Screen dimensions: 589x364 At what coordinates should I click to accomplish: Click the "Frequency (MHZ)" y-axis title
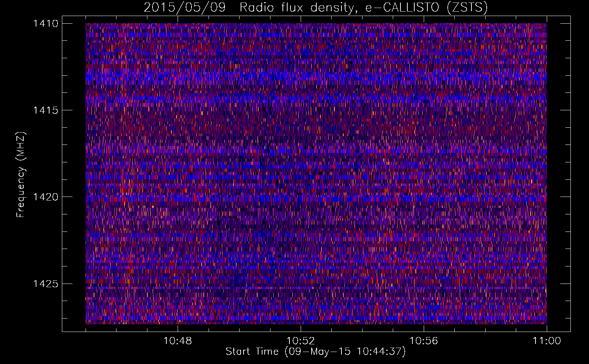[21, 175]
